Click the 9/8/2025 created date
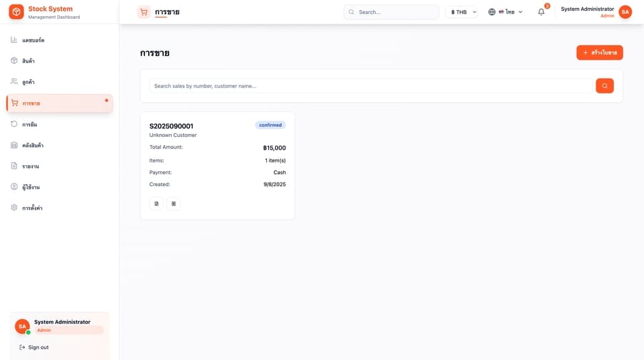 tap(275, 184)
